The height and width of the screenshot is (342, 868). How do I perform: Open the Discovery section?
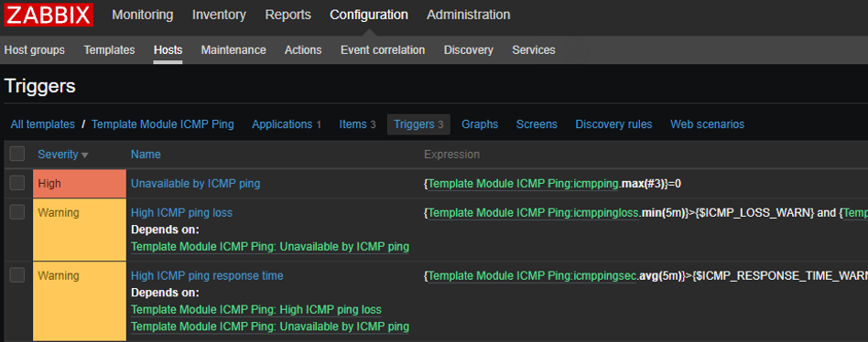(468, 50)
